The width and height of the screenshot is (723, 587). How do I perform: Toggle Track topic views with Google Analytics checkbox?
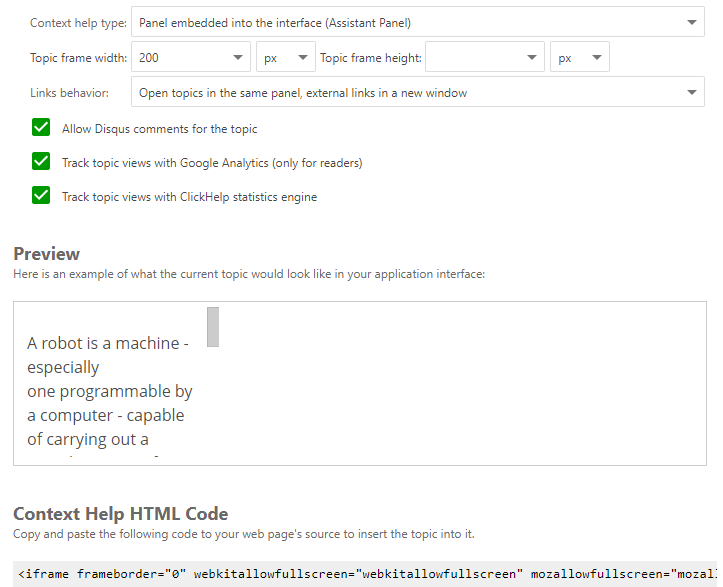tap(41, 161)
